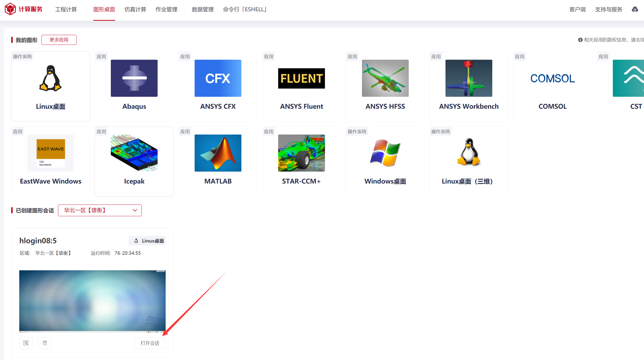644x360 pixels.
Task: Launch EastWave Windows application
Action: 51,161
